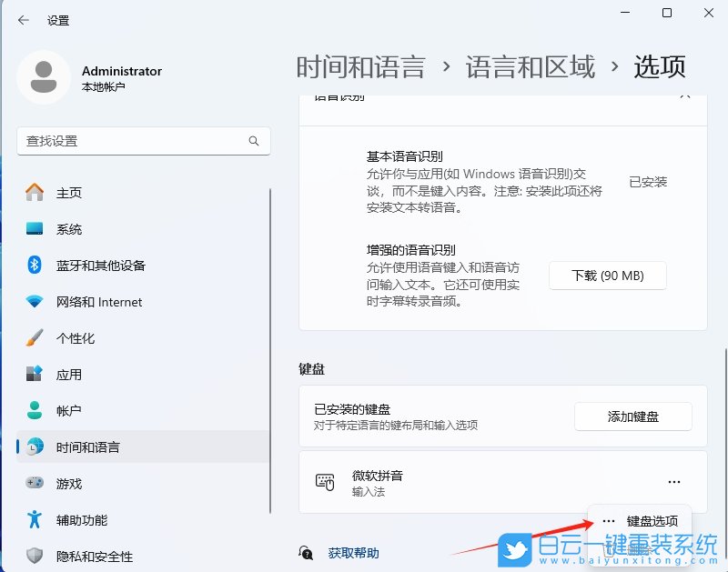The image size is (728, 572).
Task: Download the 增强的语音识别 package
Action: click(x=608, y=276)
